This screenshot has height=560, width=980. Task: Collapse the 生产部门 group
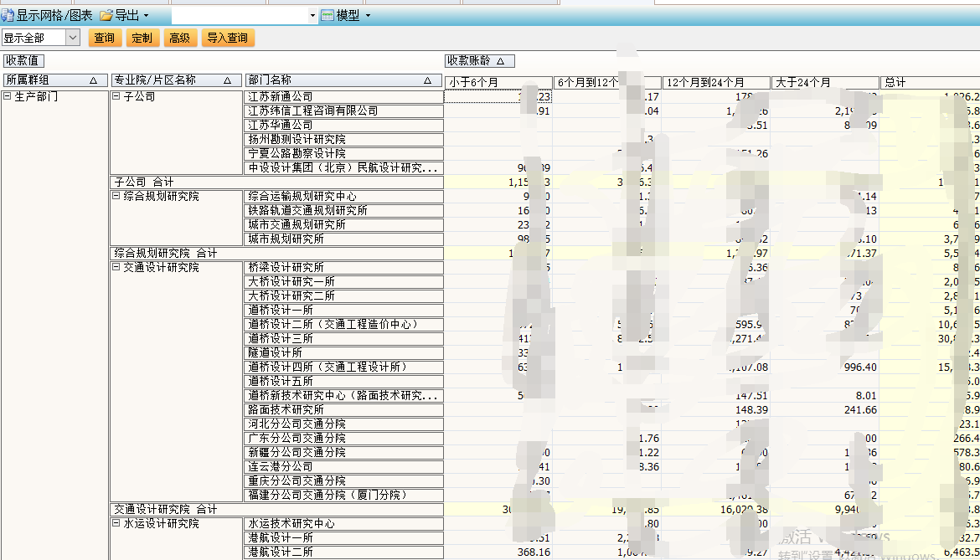(x=8, y=97)
